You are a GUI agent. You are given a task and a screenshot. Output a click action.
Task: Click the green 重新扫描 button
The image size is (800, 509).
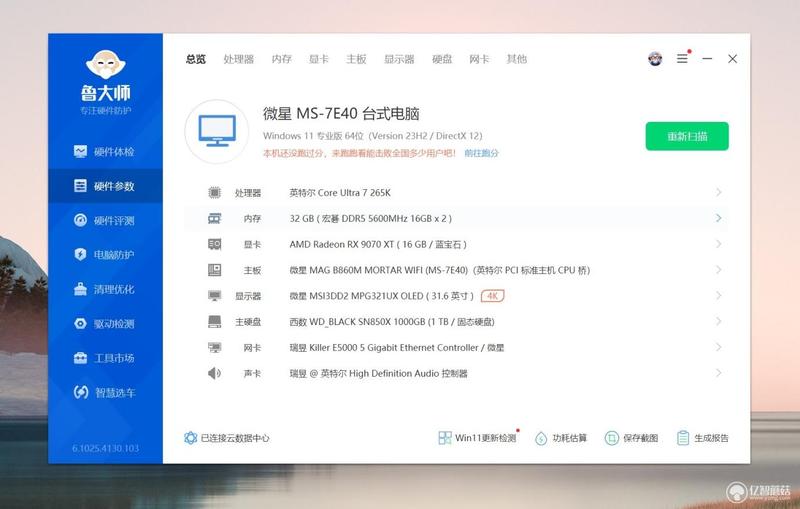687,136
